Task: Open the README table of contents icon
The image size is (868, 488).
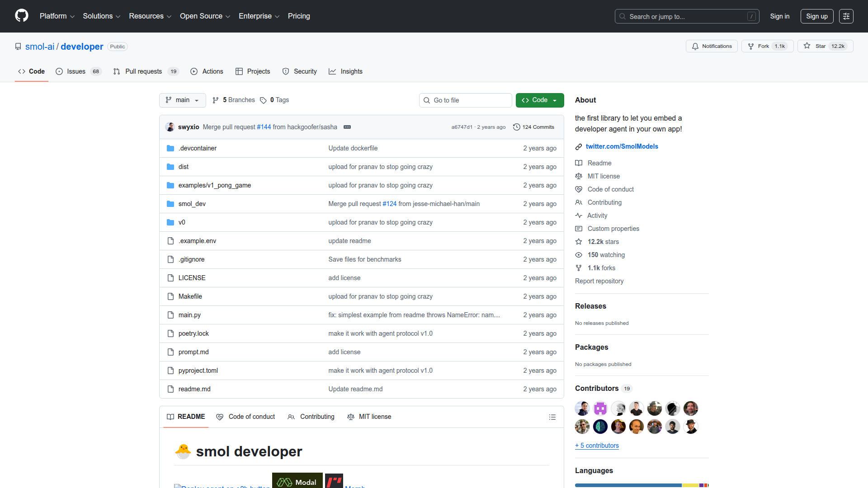Action: pos(552,417)
